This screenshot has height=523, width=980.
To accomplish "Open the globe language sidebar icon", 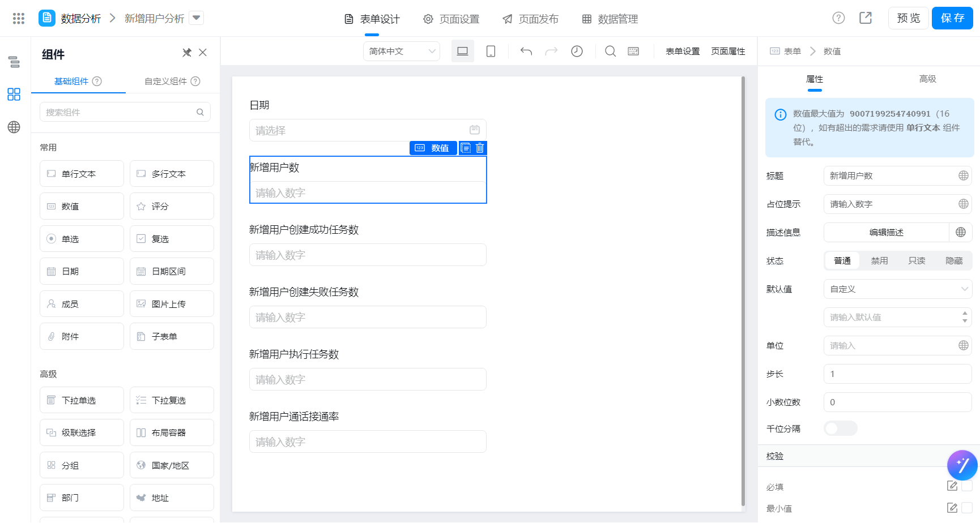I will 14,127.
